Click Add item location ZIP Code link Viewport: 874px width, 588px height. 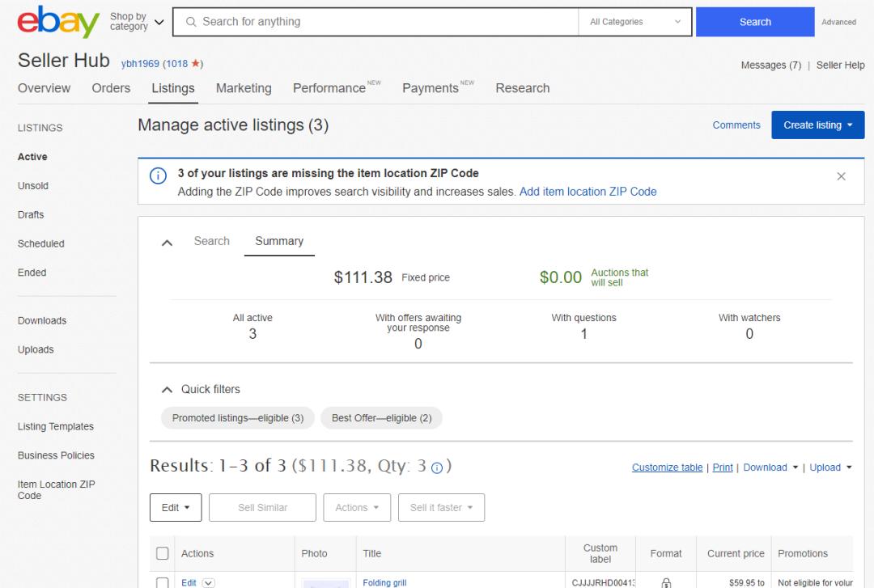click(x=588, y=192)
